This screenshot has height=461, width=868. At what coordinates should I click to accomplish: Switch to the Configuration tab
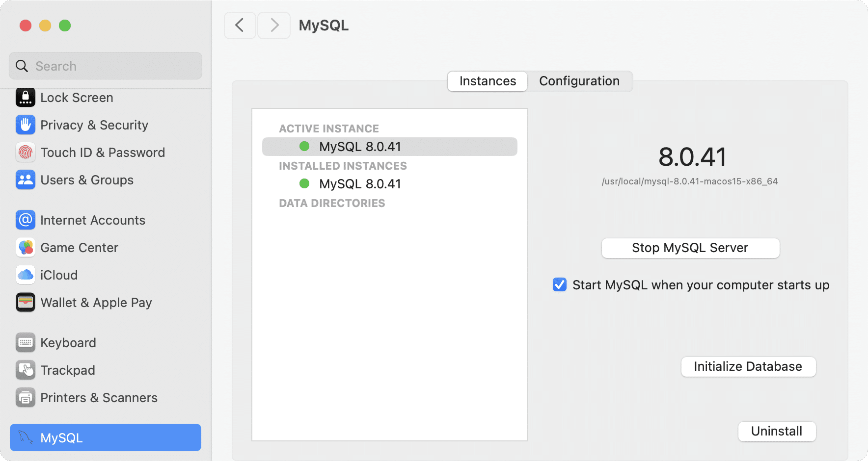[579, 81]
